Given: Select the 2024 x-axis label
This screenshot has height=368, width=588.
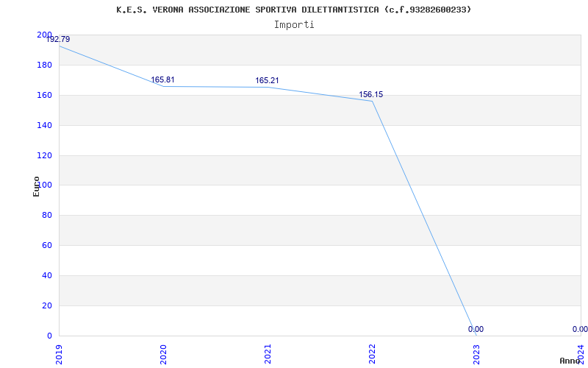Looking at the screenshot, I should [x=581, y=355].
